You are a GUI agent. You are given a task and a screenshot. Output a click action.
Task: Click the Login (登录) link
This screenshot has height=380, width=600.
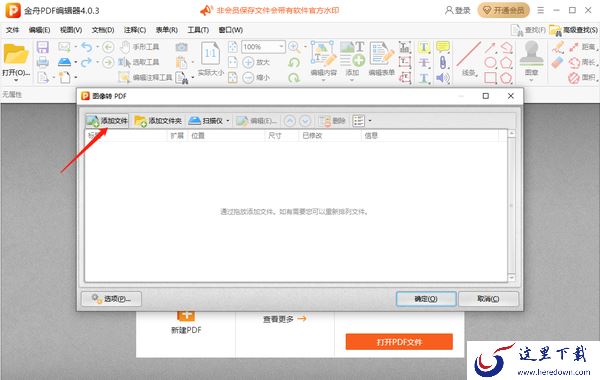(458, 10)
